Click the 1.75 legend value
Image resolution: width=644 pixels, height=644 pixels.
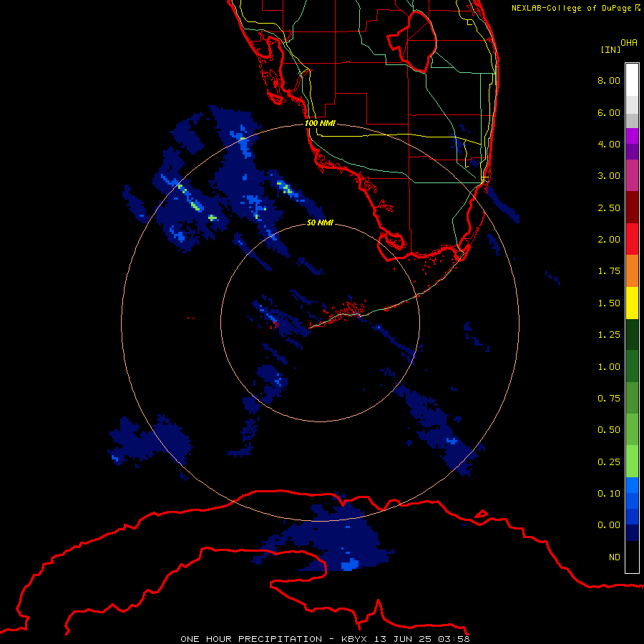tap(609, 271)
